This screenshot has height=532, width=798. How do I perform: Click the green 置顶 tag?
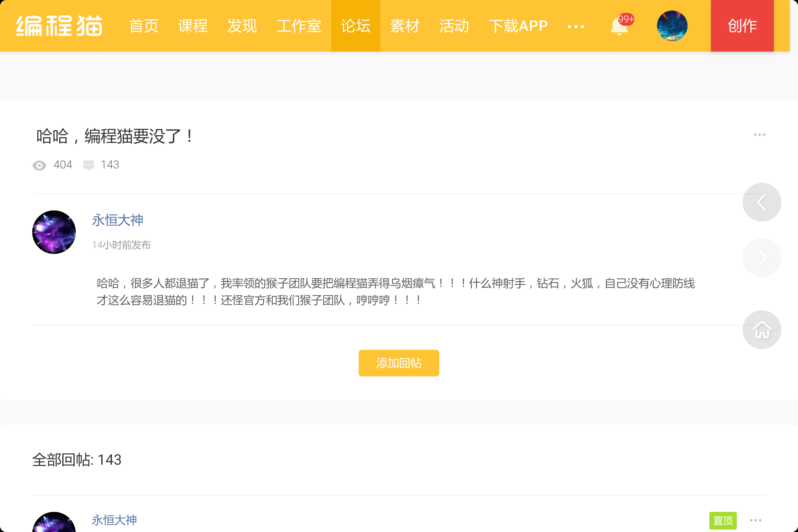(x=723, y=520)
